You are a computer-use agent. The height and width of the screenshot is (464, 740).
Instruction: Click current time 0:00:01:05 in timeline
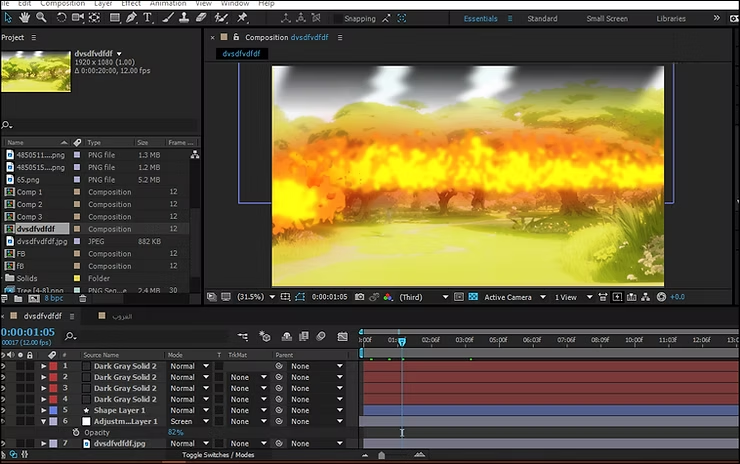click(x=28, y=332)
